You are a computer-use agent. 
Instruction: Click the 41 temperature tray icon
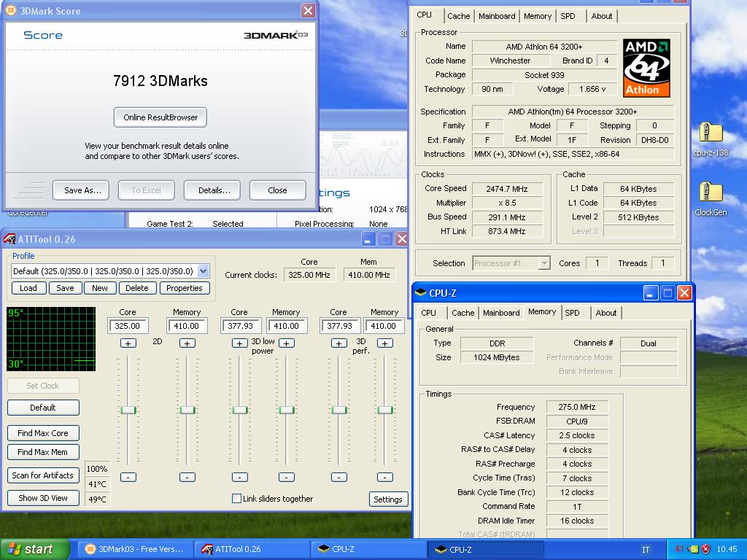pyautogui.click(x=679, y=549)
